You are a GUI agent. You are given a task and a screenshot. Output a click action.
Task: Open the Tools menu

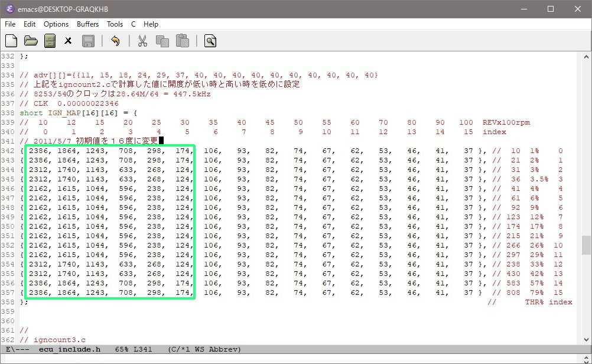[x=115, y=24]
